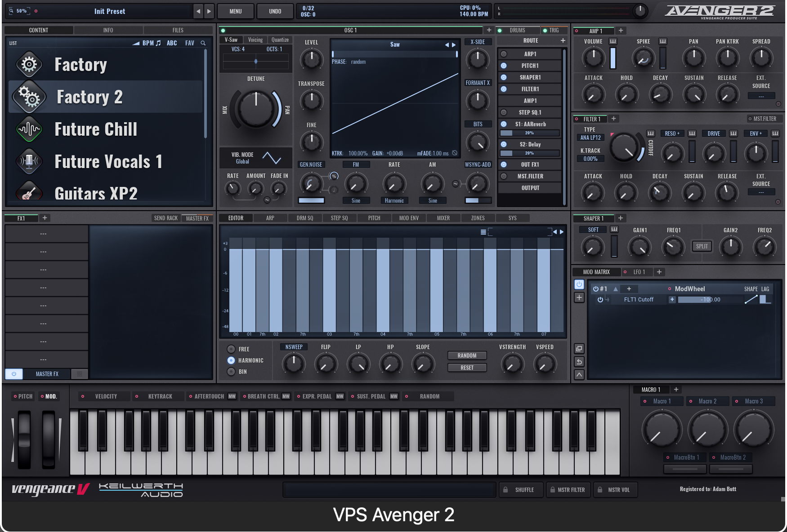Image resolution: width=787 pixels, height=532 pixels.
Task: Click the shaper SPLIT button
Action: (x=702, y=246)
